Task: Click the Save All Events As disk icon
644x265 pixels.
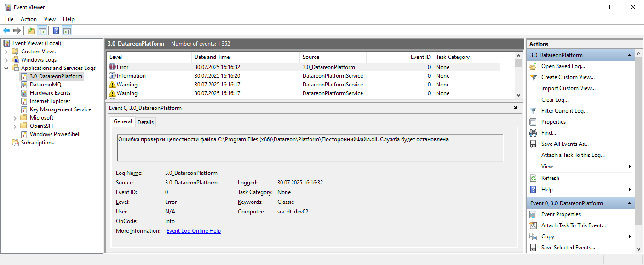Action: pos(533,144)
